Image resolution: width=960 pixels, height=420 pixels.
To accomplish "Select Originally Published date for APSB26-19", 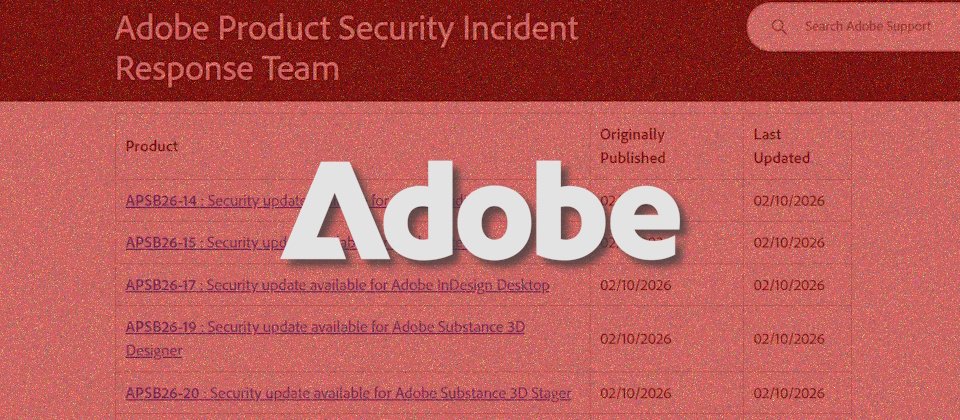I will point(636,338).
